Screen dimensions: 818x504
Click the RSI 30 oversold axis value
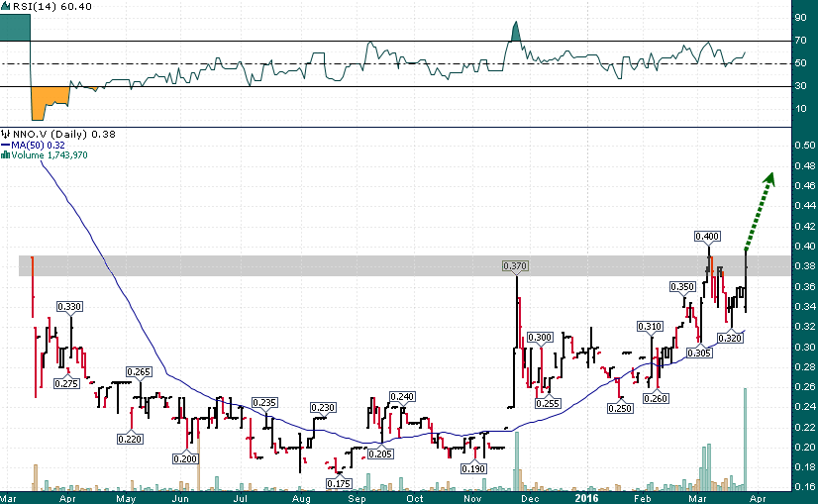[800, 85]
